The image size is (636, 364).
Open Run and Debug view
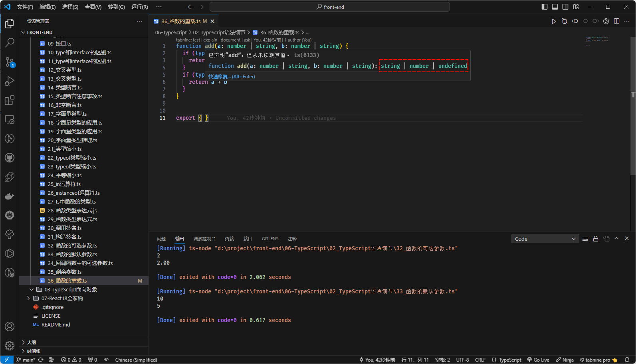pyautogui.click(x=10, y=81)
